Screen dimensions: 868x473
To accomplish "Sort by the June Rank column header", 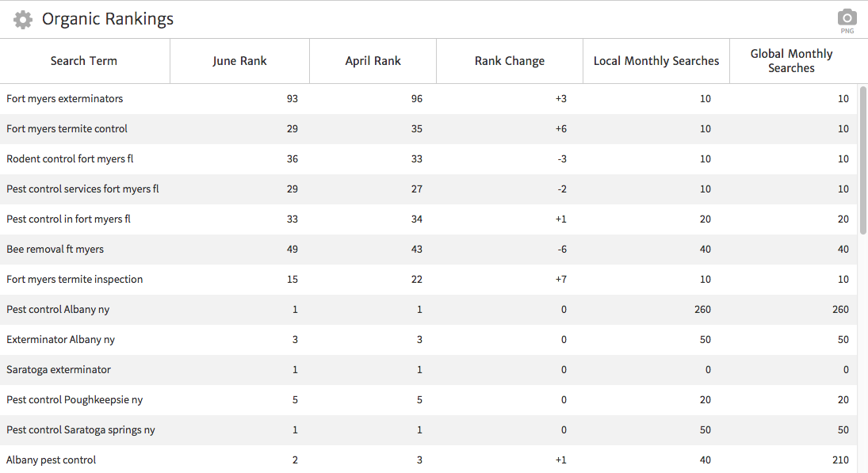I will click(x=239, y=61).
